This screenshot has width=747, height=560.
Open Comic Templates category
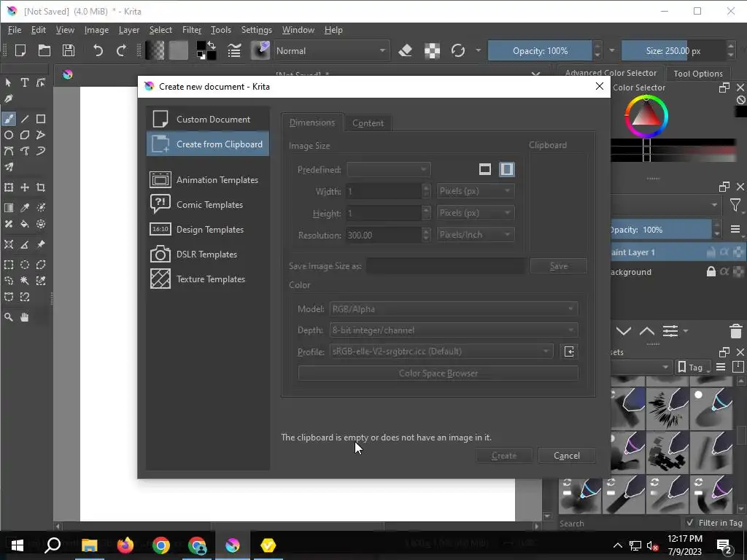[208, 205]
